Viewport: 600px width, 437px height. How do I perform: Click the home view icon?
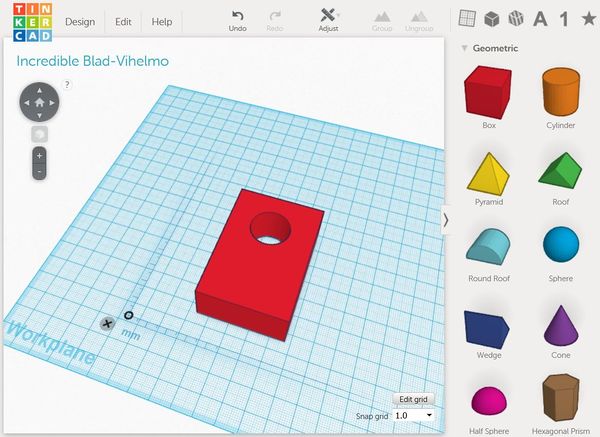tap(39, 102)
